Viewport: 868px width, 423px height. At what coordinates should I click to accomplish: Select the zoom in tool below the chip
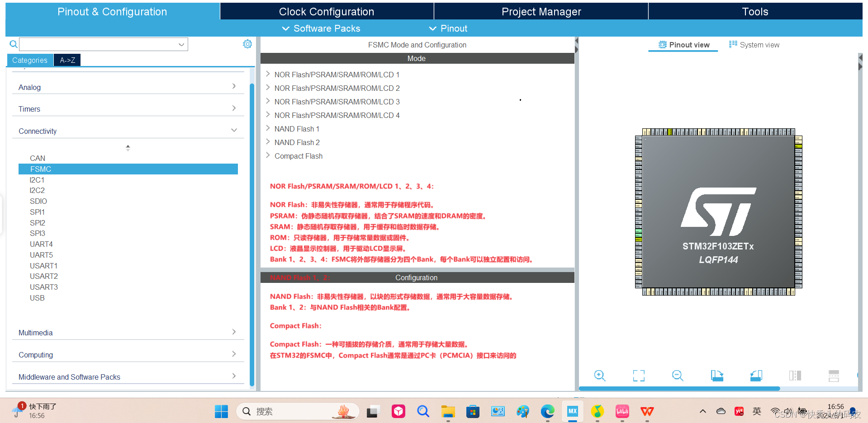point(599,376)
